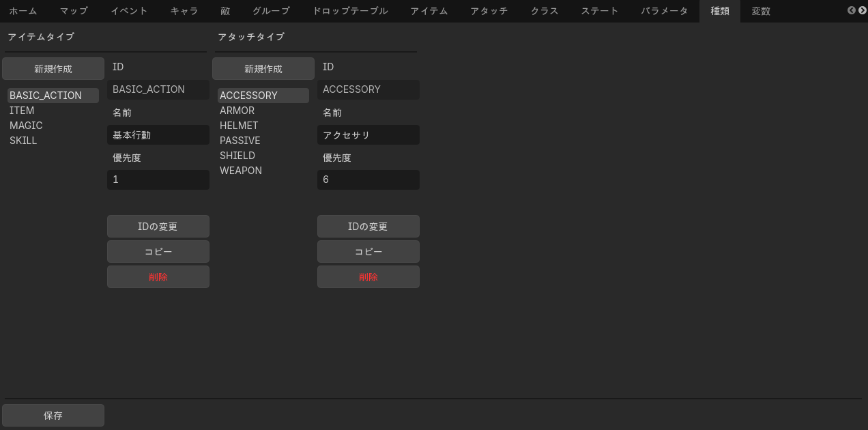This screenshot has width=868, height=430.
Task: Click the ACCESSORY ID field
Action: point(368,89)
